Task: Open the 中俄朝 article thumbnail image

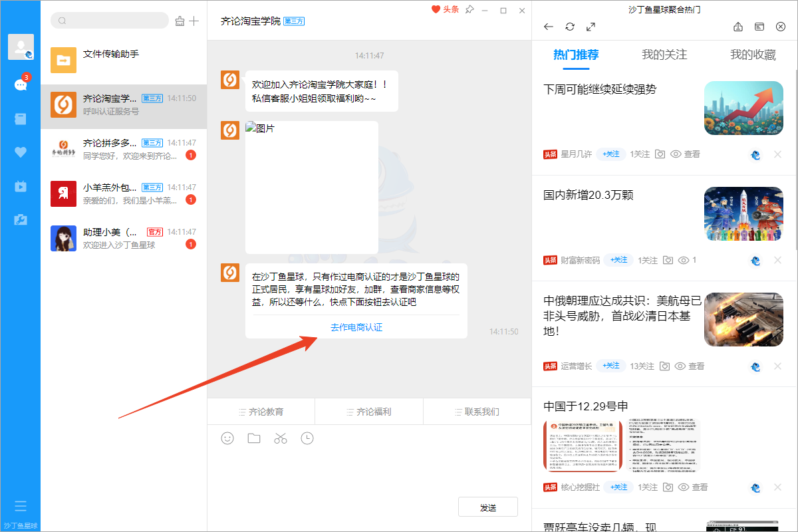Action: [x=743, y=319]
